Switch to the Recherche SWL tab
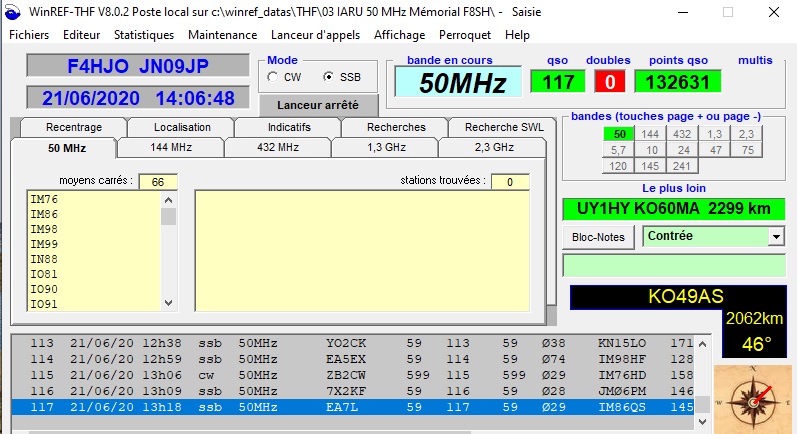 [x=504, y=127]
